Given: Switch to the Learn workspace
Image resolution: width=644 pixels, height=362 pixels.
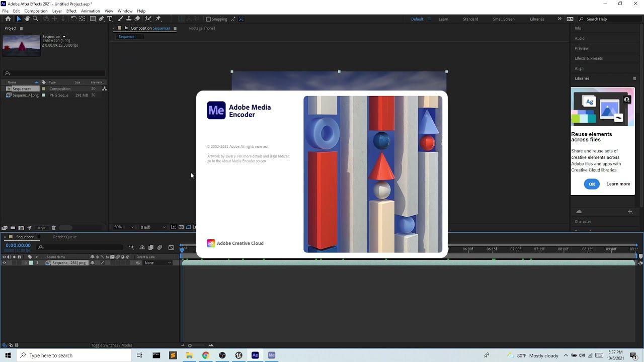Looking at the screenshot, I should (443, 19).
